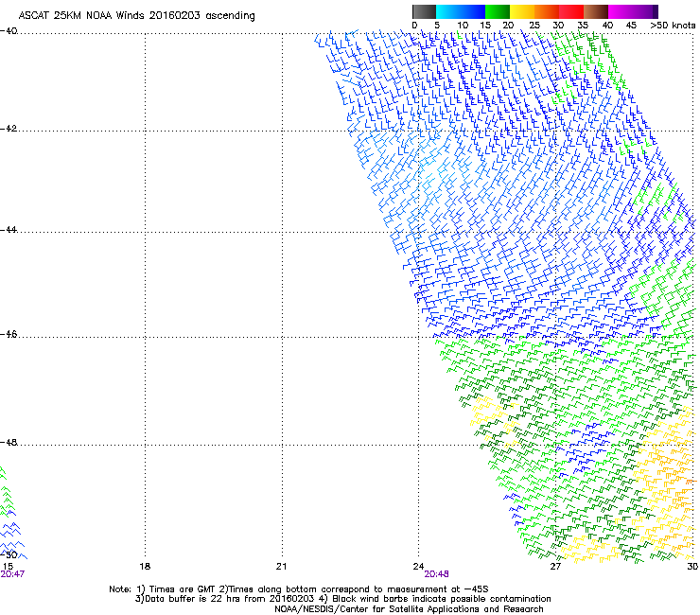Click the '30' longitude axis label
Screen dimensions: 700x615
(692, 567)
